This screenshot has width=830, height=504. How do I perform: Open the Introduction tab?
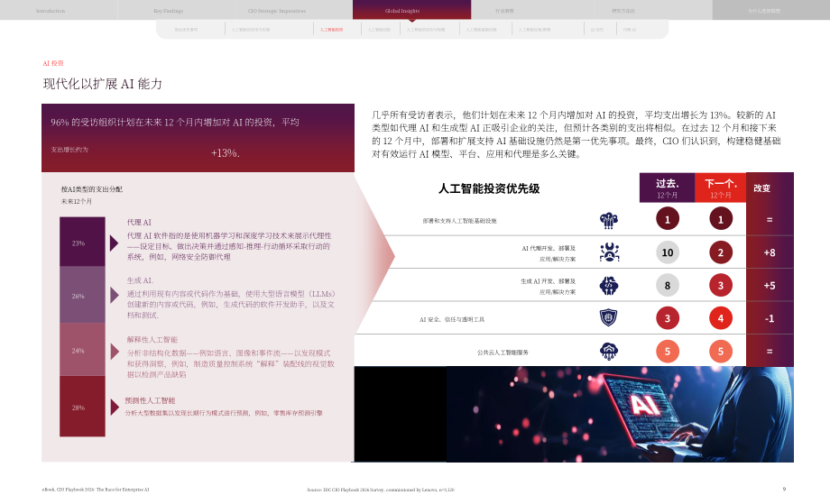pyautogui.click(x=51, y=11)
